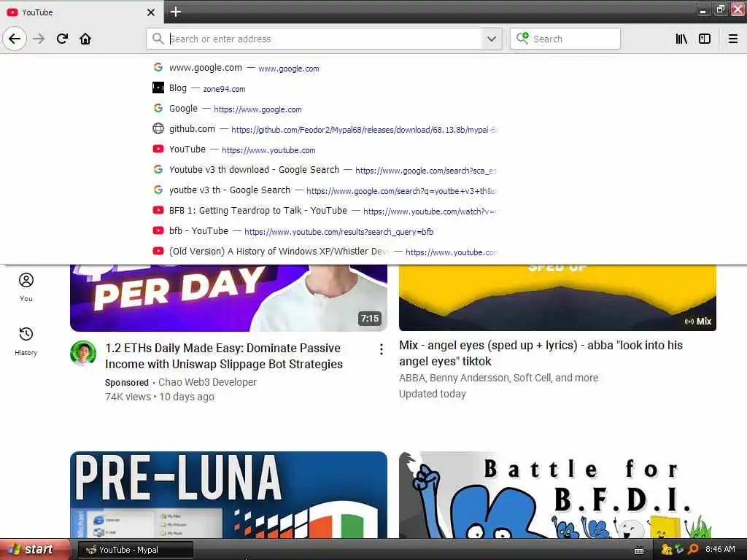Viewport: 747px width, 560px height.
Task: Open the PRE-LUNA video thumbnail
Action: [x=228, y=495]
